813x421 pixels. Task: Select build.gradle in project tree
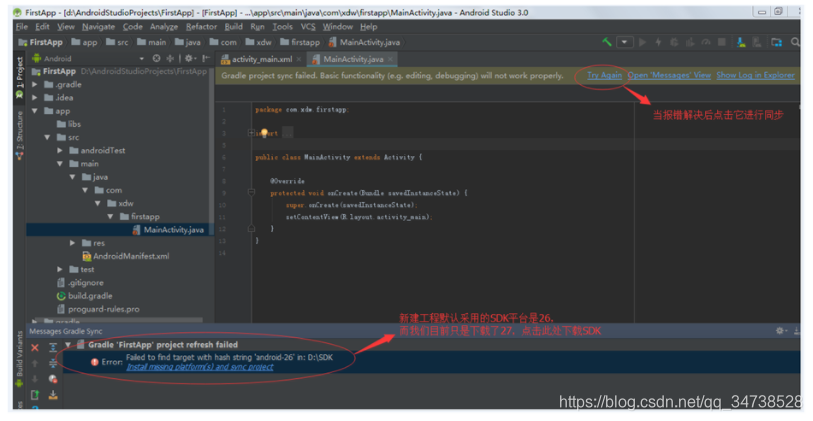85,296
